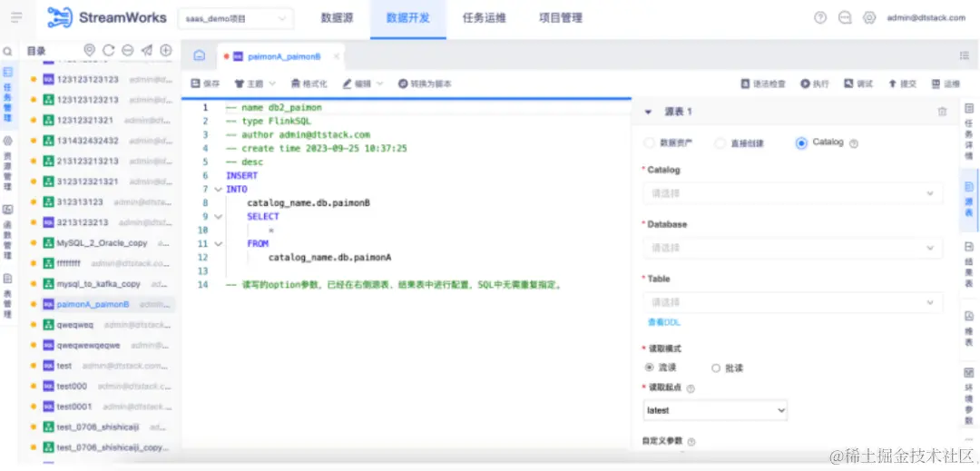Viewport: 980px width, 471px height.
Task: Open the Catalog select dropdown
Action: 792,193
